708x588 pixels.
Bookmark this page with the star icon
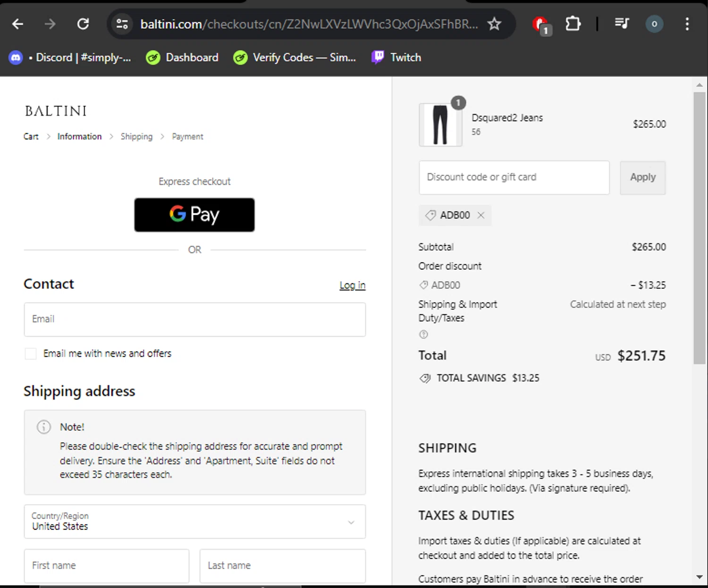point(494,24)
